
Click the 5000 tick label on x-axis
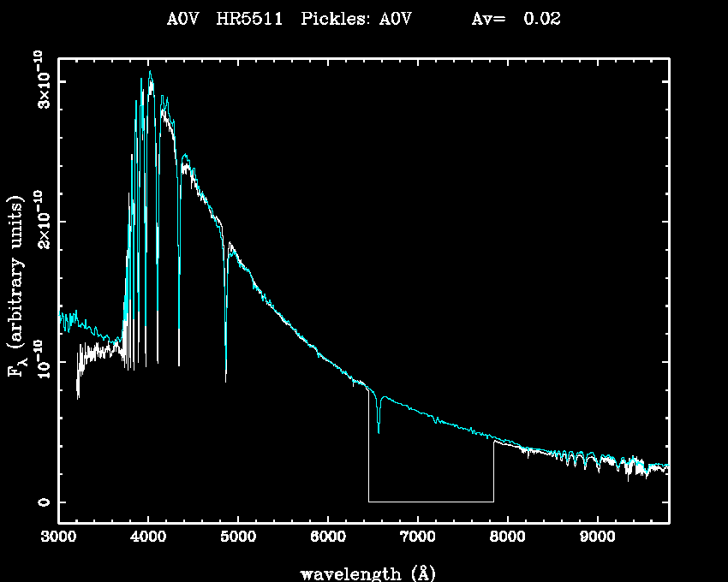237,538
